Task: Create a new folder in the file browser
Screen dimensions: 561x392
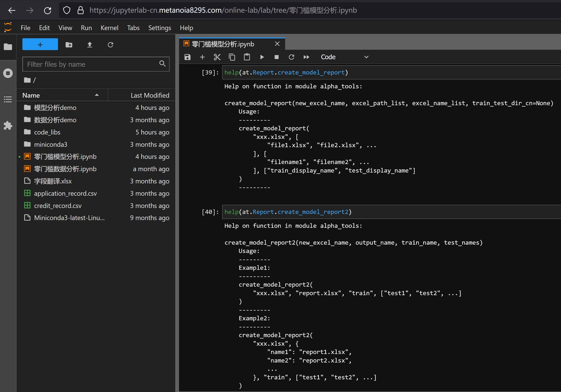Action: [x=69, y=45]
